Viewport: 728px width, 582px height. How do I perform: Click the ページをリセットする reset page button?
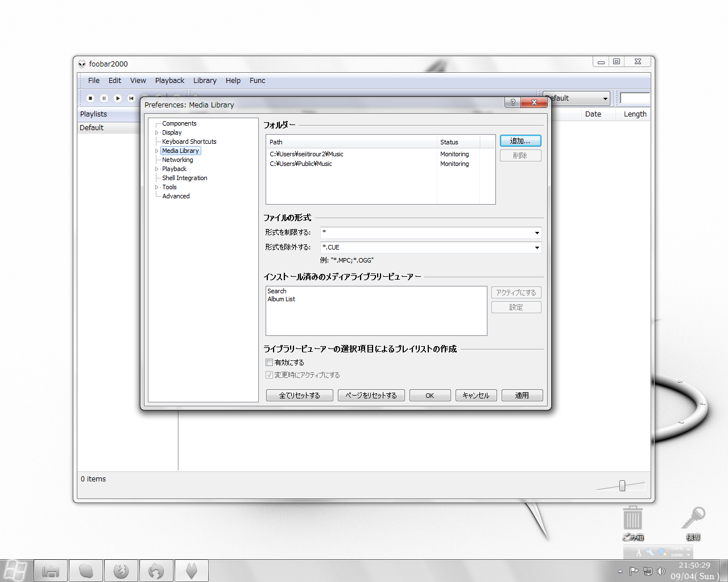pos(371,396)
